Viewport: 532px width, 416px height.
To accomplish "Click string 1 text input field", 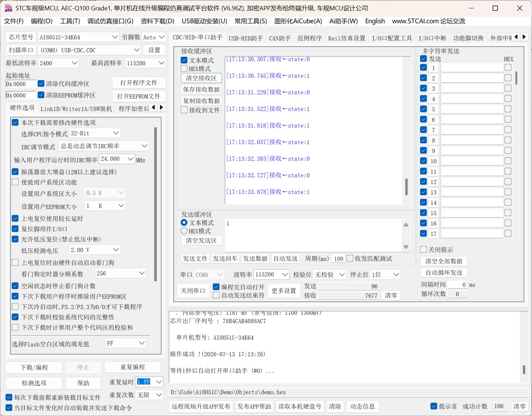I will pos(472,67).
